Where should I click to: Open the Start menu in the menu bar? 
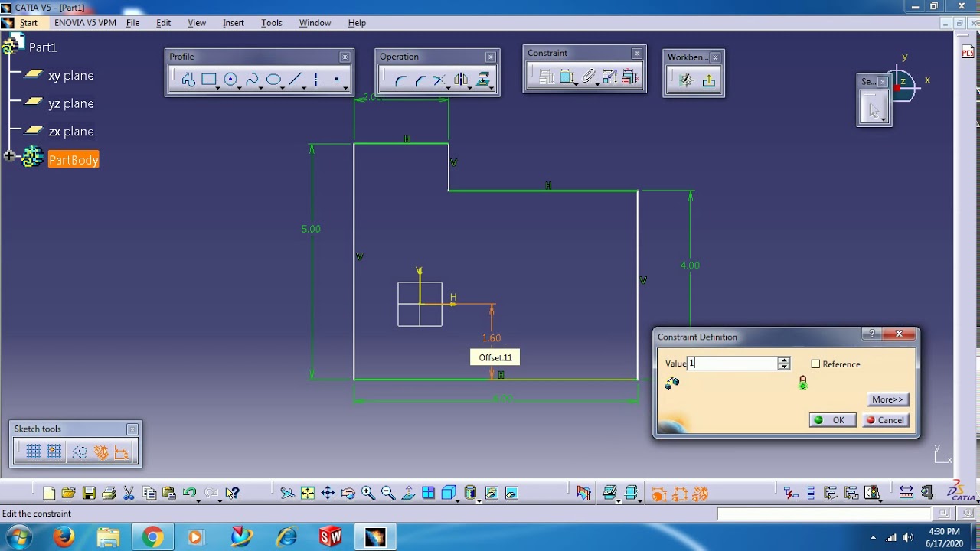(28, 23)
